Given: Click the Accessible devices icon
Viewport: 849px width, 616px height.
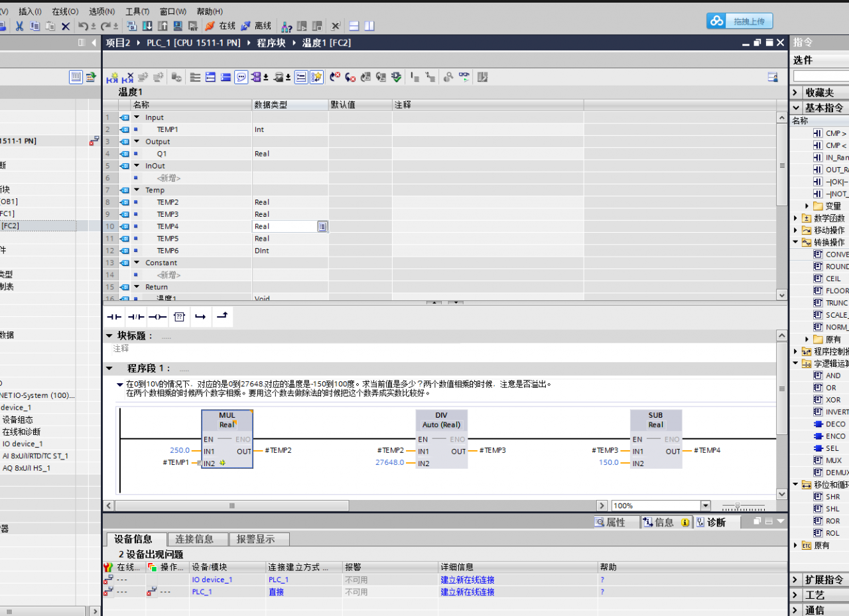Looking at the screenshot, I should pos(287,26).
